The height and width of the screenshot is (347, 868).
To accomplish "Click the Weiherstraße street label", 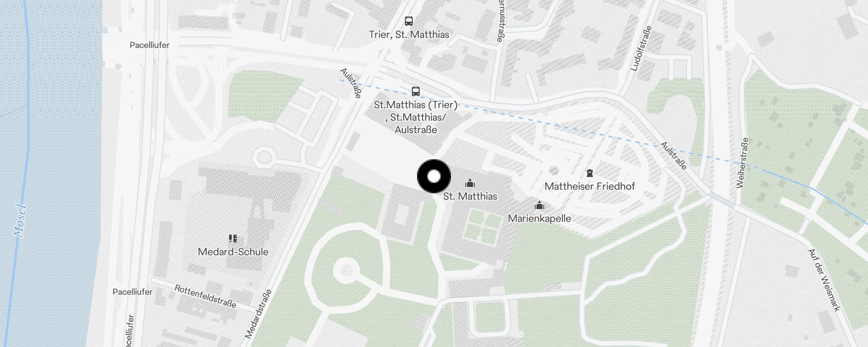I will [x=743, y=163].
